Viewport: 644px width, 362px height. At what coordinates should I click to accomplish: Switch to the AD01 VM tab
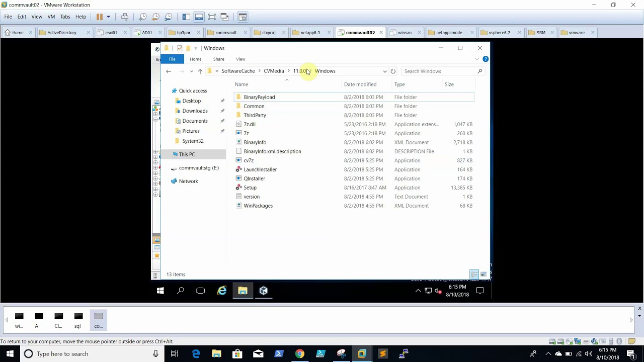(147, 33)
